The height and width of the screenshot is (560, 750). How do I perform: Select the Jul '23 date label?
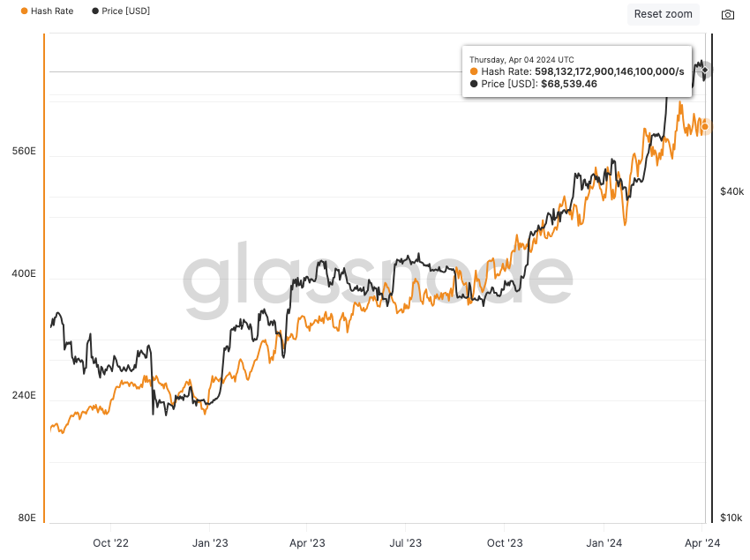pyautogui.click(x=404, y=543)
